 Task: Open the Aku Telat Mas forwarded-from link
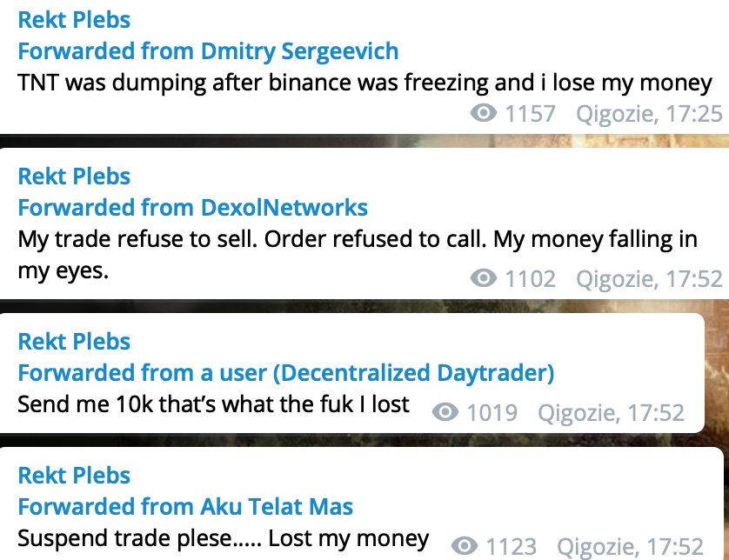[x=185, y=506]
